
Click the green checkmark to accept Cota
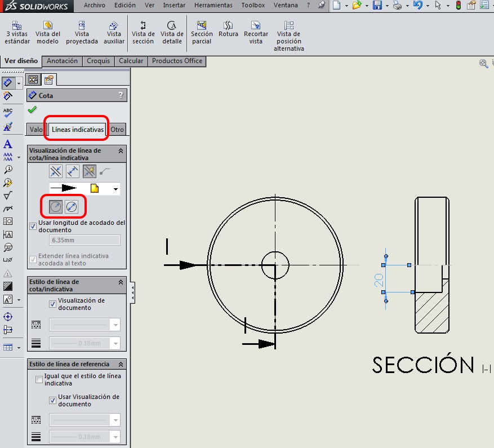point(32,110)
